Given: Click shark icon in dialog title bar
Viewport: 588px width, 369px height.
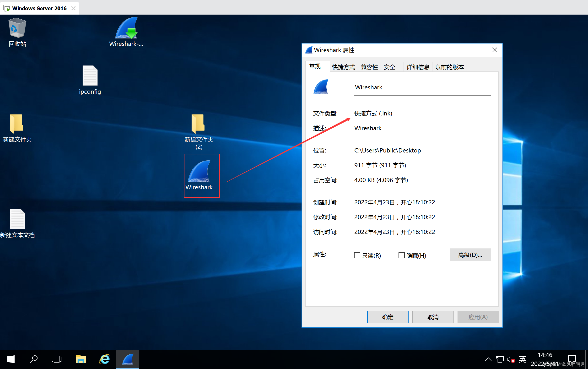Looking at the screenshot, I should pyautogui.click(x=309, y=50).
